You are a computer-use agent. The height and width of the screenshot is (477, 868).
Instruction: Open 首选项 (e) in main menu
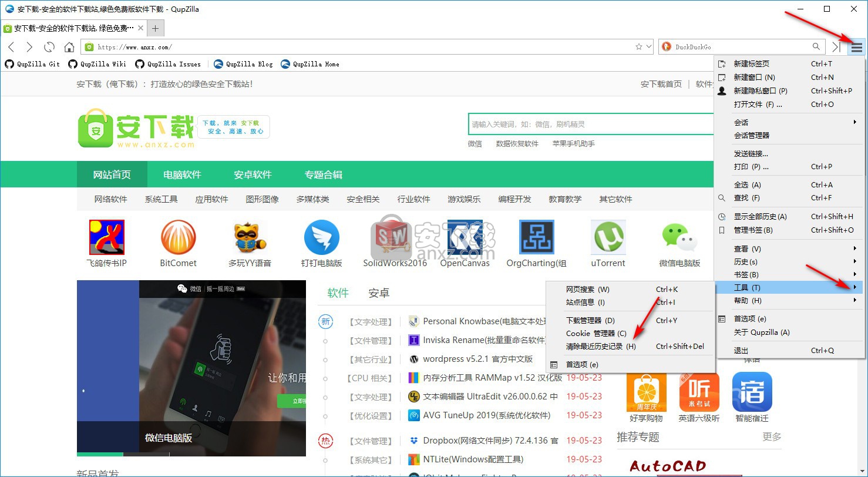788,318
